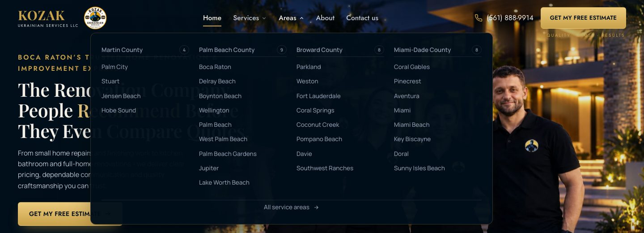The width and height of the screenshot is (644, 233).
Task: Open the Contact us page
Action: 362,18
